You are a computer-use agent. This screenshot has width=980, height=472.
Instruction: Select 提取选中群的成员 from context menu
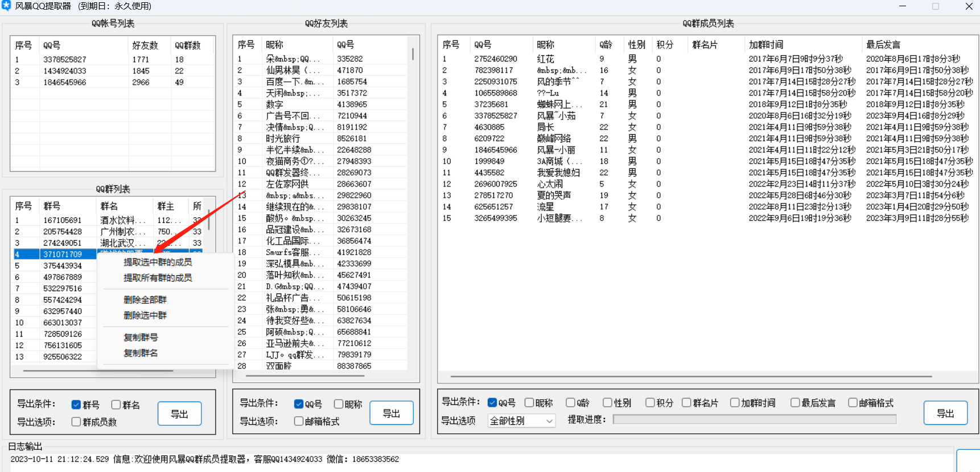point(158,262)
